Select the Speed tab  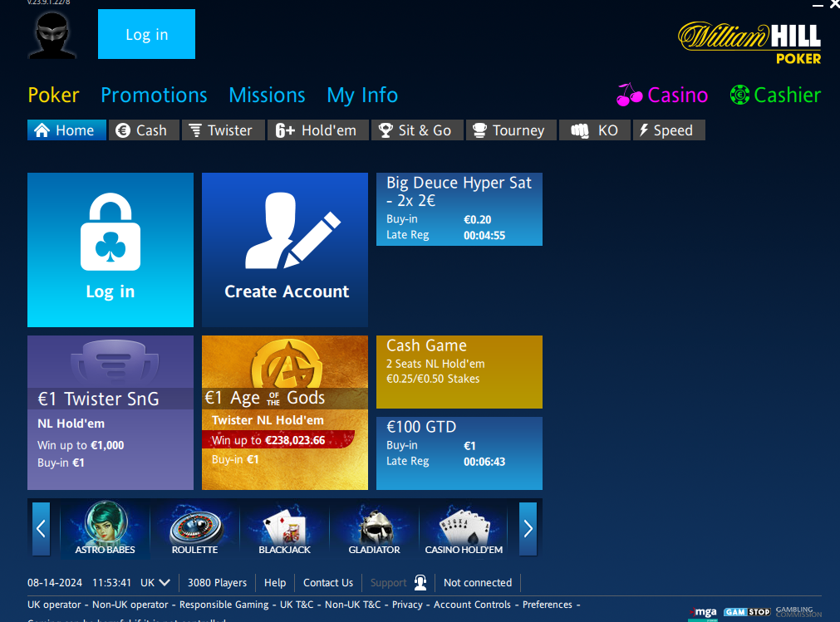click(x=669, y=130)
